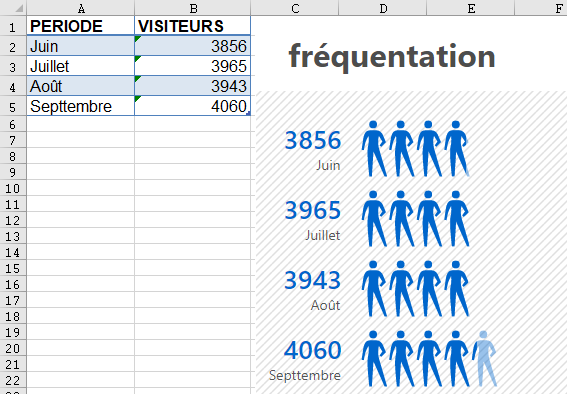The height and width of the screenshot is (394, 567).
Task: Click row header 22
Action: click(13, 380)
